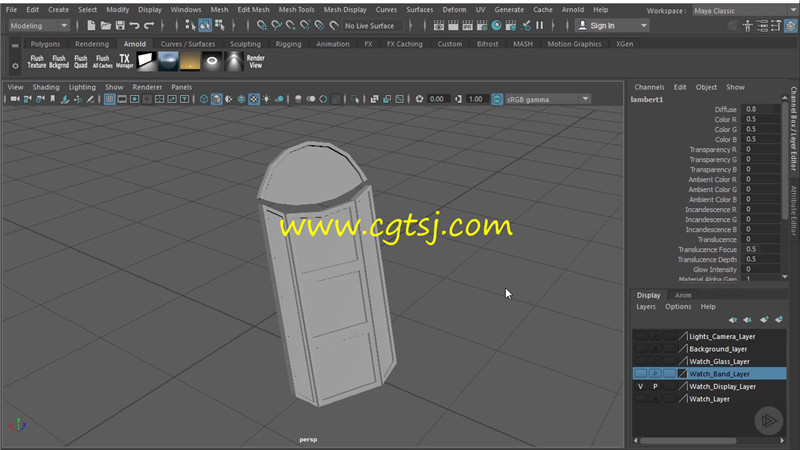Screen dimensions: 800x450
Task: Toggle visibility box of Lights_Camera_Layer
Action: click(640, 336)
